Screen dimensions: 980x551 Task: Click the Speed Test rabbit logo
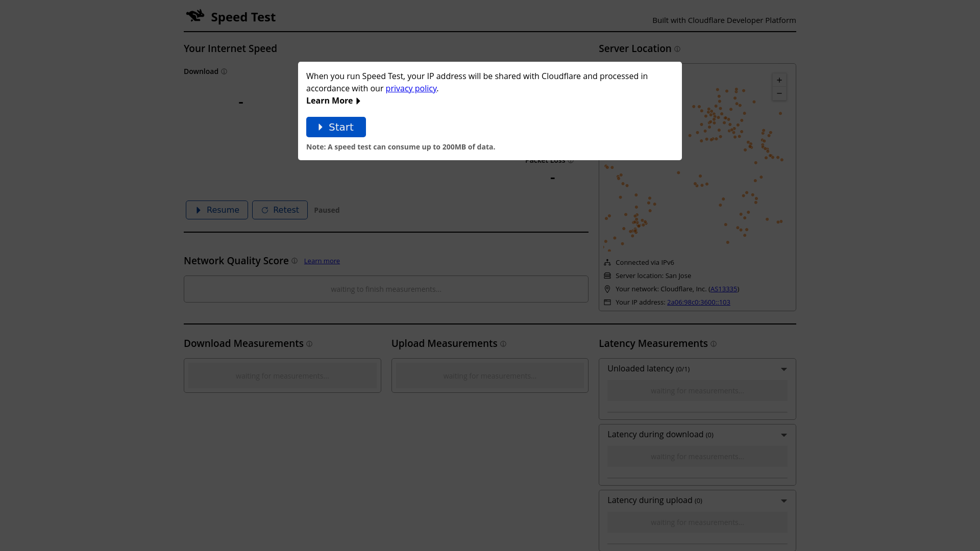[195, 16]
